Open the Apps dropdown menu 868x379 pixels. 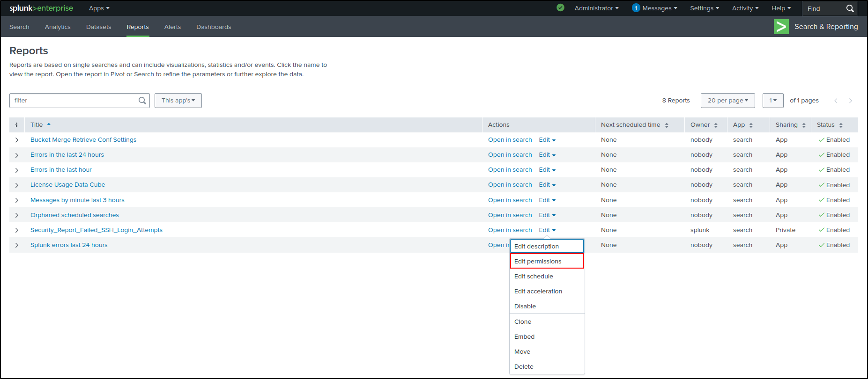point(99,8)
